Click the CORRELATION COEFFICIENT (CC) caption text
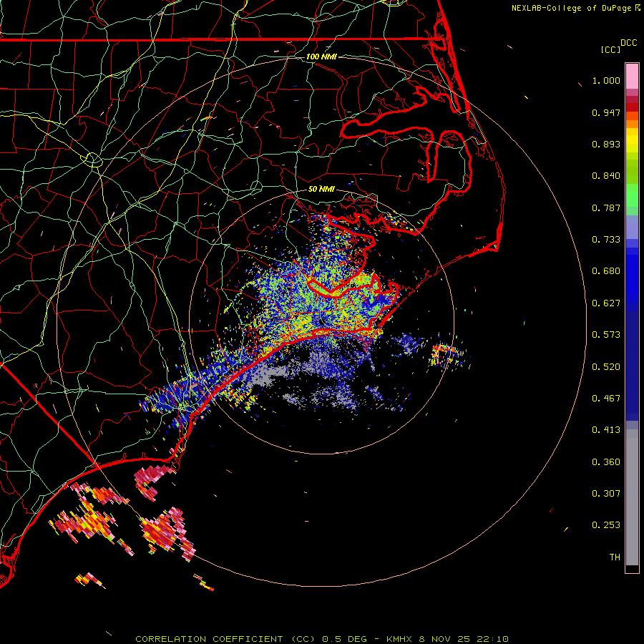644x644 pixels. pyautogui.click(x=225, y=639)
